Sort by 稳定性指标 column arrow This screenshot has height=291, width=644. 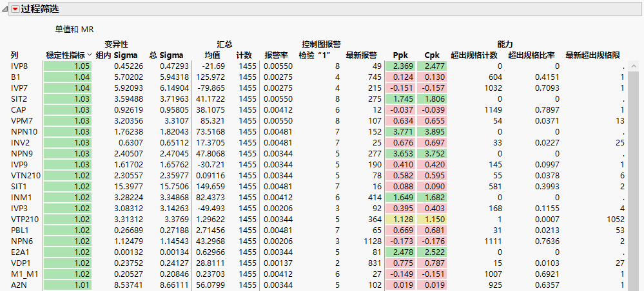(90, 55)
